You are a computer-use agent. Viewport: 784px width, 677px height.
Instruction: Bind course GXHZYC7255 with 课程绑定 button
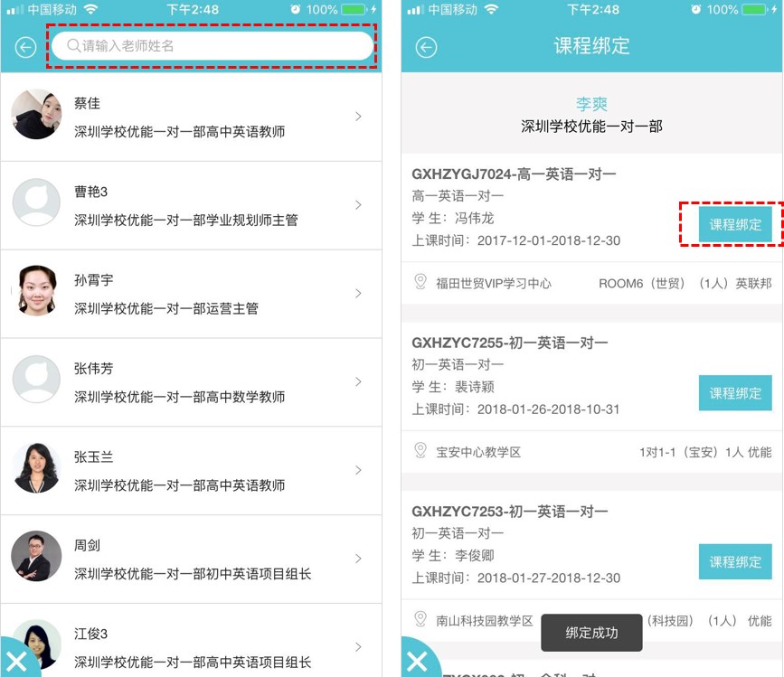click(x=734, y=393)
